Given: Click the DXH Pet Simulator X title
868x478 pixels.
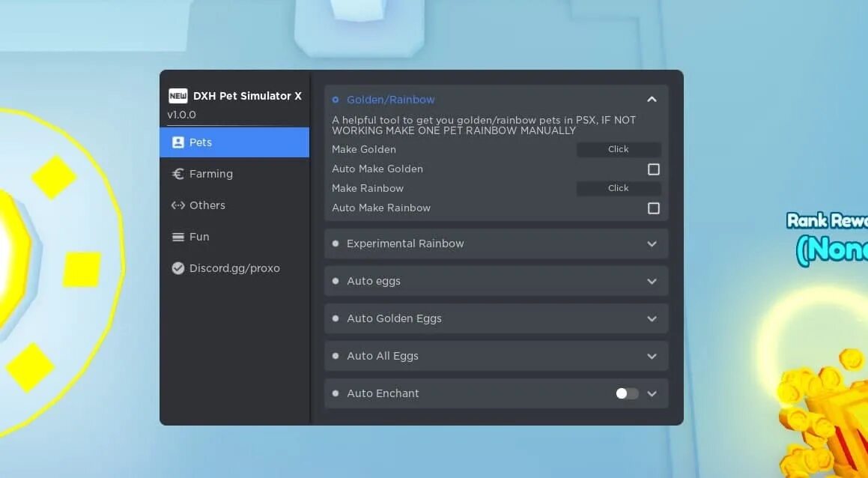Looking at the screenshot, I should pos(247,96).
